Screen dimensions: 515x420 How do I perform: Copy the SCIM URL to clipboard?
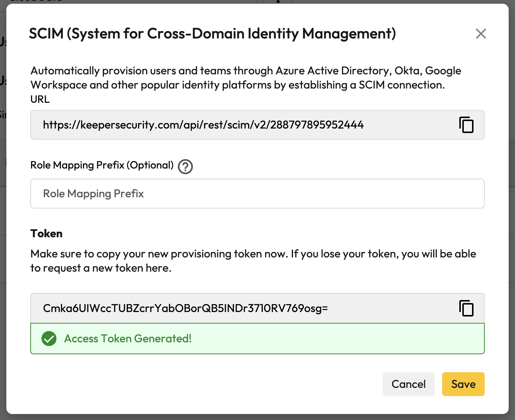coord(466,125)
